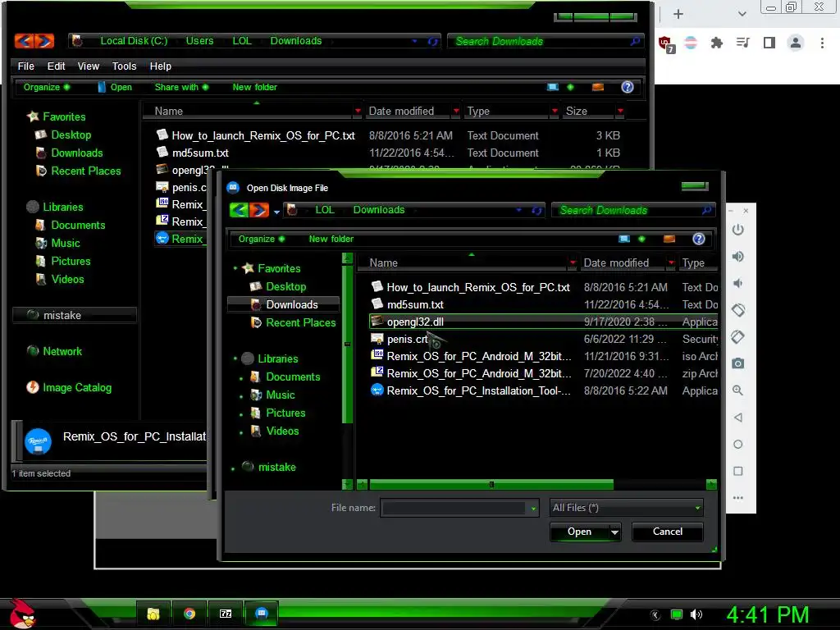Click New folder in dialog toolbar
The height and width of the screenshot is (630, 840).
[331, 239]
